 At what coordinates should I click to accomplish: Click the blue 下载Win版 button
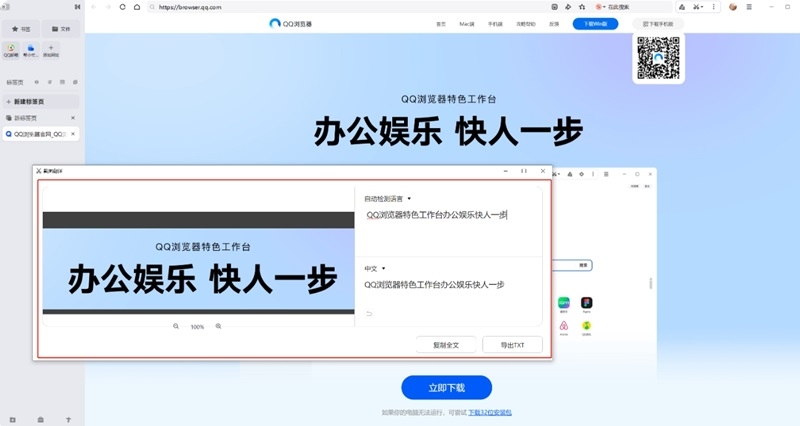click(595, 24)
